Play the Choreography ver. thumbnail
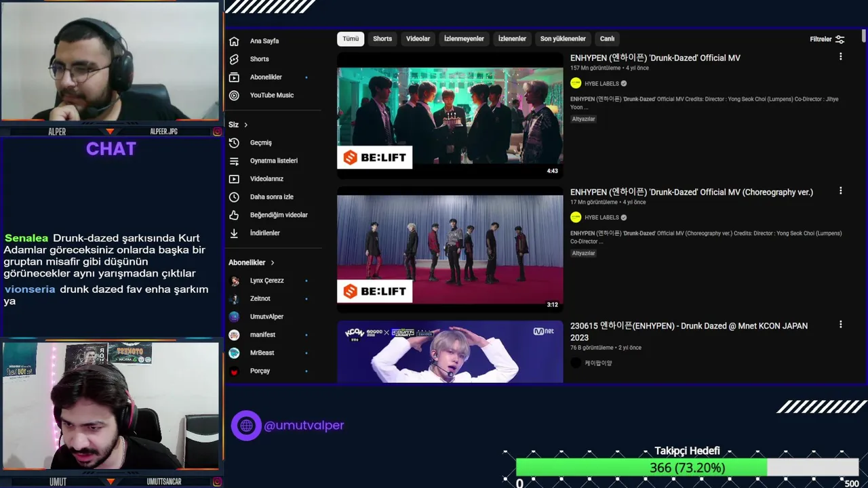The height and width of the screenshot is (488, 868). 450,249
